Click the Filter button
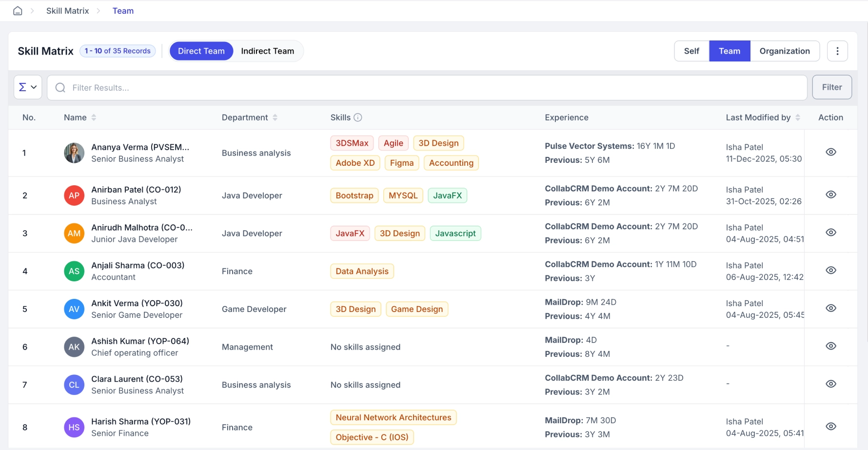Screen dimensions: 868x450 pyautogui.click(x=831, y=87)
